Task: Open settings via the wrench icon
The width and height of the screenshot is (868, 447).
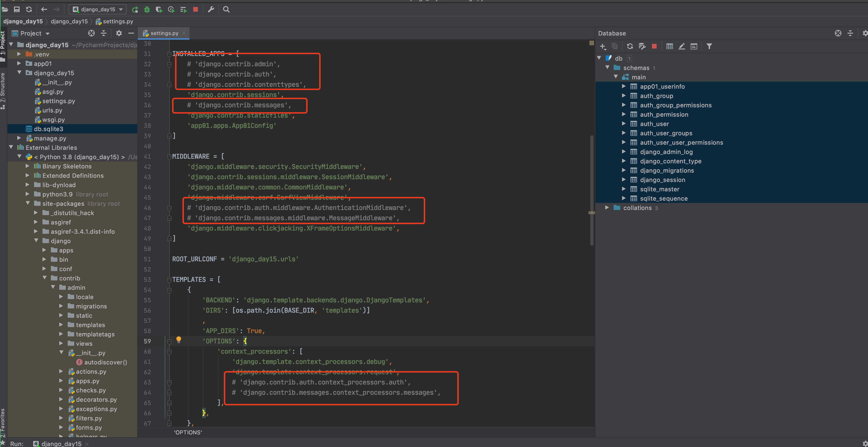Action: tap(211, 9)
